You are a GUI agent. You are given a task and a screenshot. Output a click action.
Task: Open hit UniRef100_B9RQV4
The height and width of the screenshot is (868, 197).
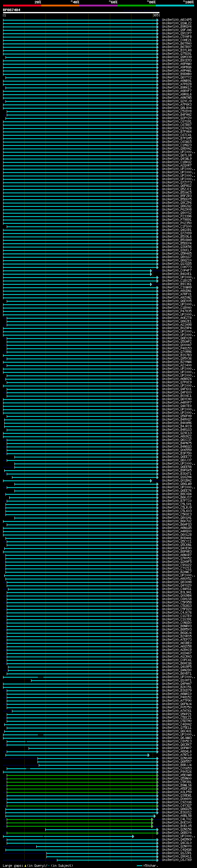point(177,26)
